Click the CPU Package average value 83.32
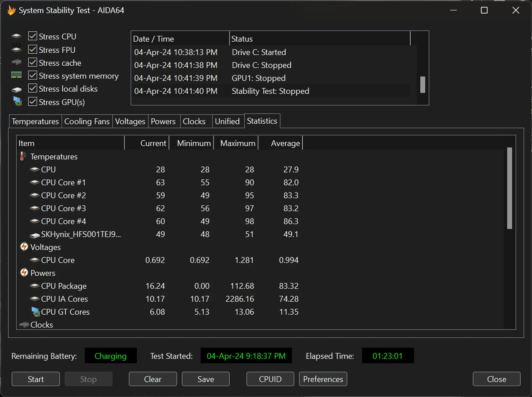Screen dimensions: 532x397 [289, 286]
